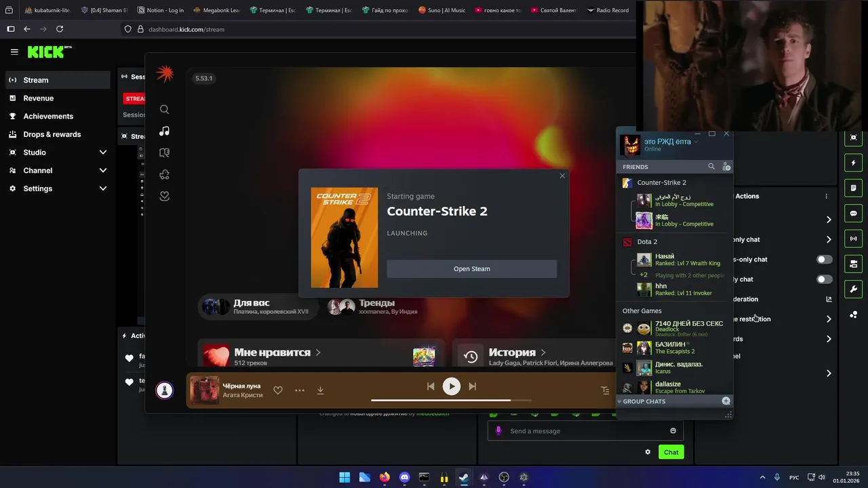Search Steam friends with the magnifier icon
868x488 pixels.
coord(711,166)
